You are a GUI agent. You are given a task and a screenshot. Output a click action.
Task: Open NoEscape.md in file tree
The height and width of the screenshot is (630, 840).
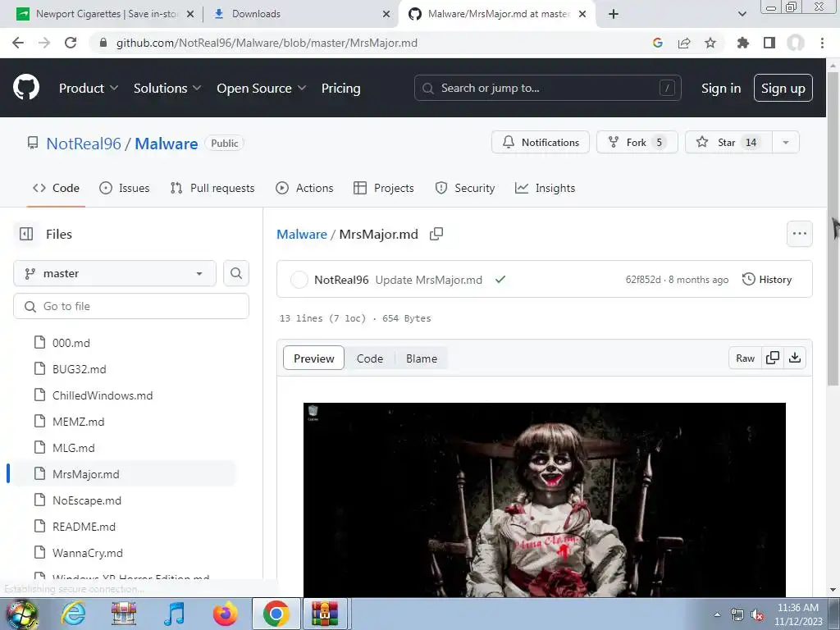coord(87,500)
